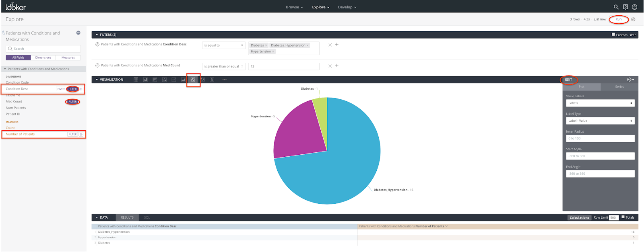
Task: Click the Run button
Action: pos(619,19)
